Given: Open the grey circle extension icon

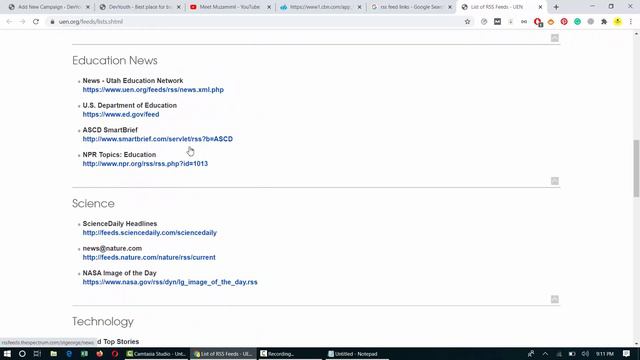Looking at the screenshot, I should click(x=591, y=22).
